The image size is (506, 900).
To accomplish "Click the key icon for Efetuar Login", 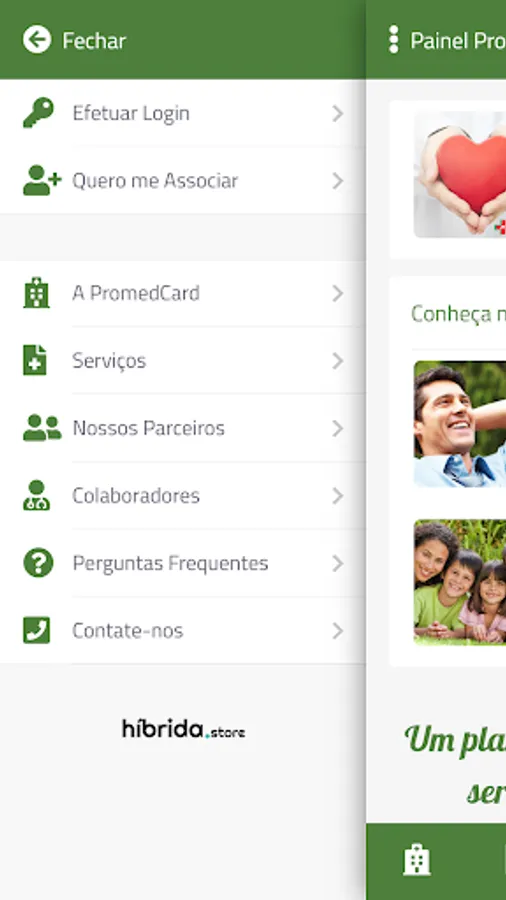I will click(x=38, y=112).
